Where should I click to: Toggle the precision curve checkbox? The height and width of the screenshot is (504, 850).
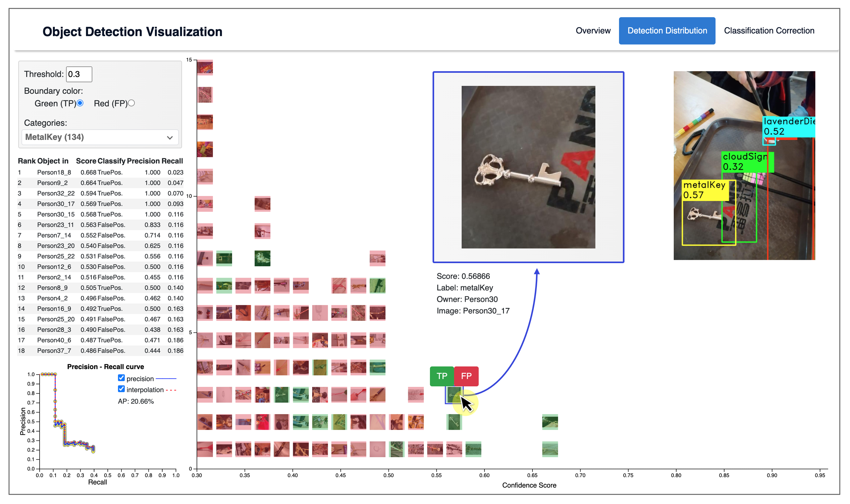click(121, 378)
